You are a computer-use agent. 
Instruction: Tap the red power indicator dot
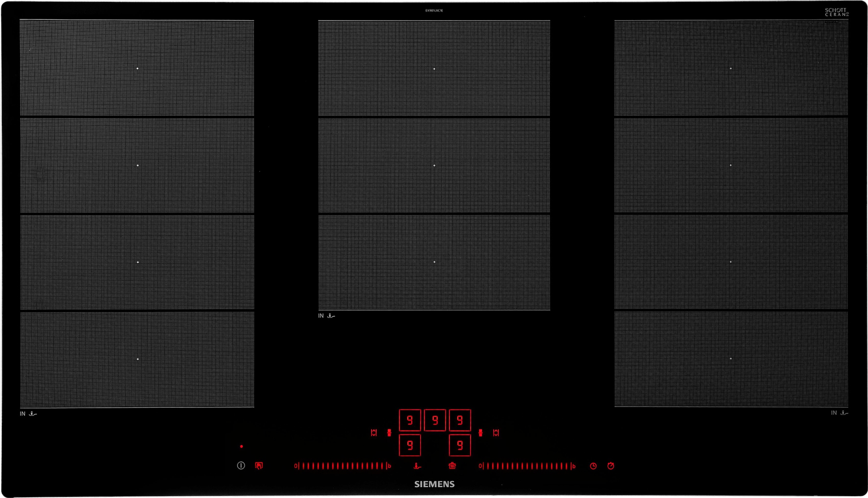pyautogui.click(x=242, y=446)
